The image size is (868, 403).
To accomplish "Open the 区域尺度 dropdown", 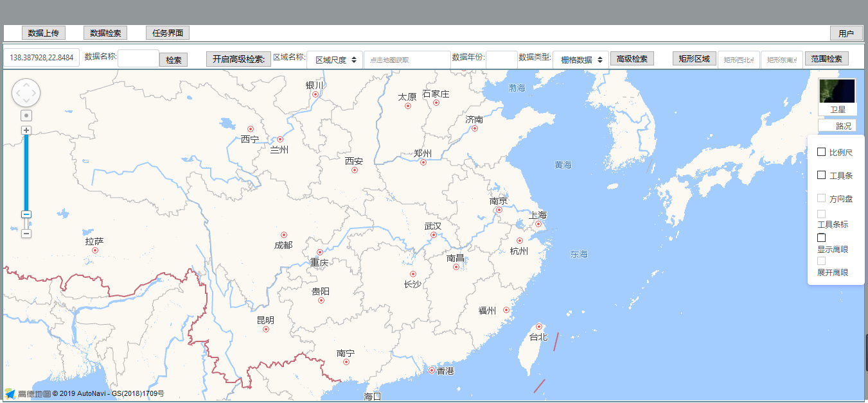I will (x=335, y=60).
